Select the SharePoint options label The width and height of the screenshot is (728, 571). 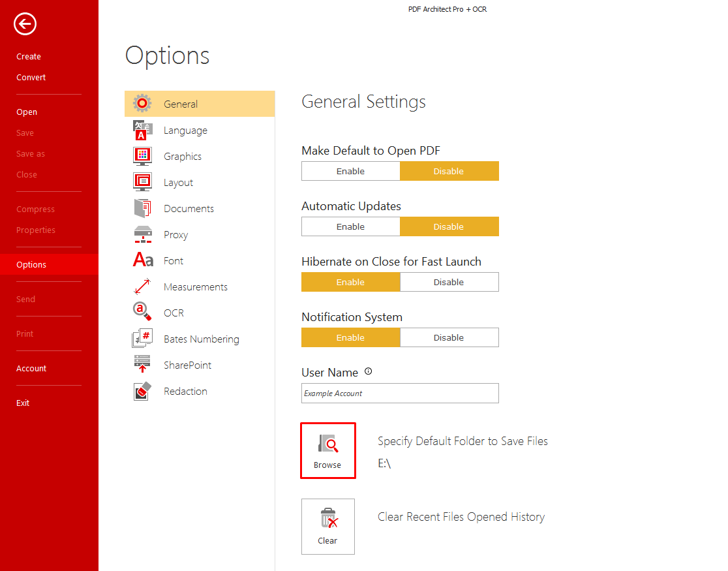pos(187,365)
